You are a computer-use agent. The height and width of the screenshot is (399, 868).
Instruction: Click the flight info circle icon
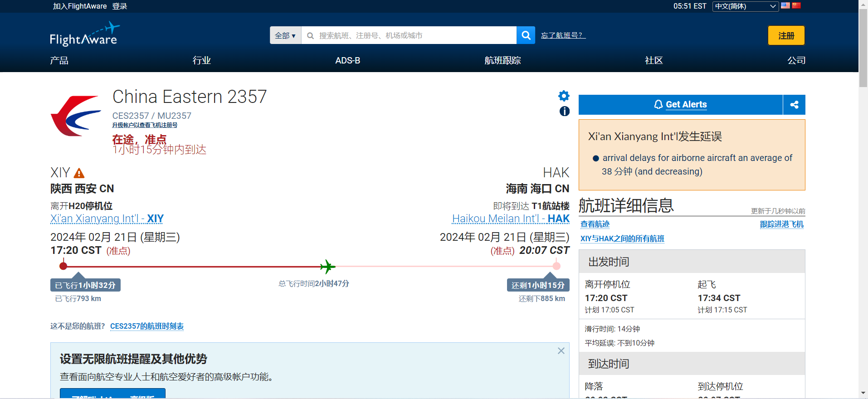click(564, 111)
